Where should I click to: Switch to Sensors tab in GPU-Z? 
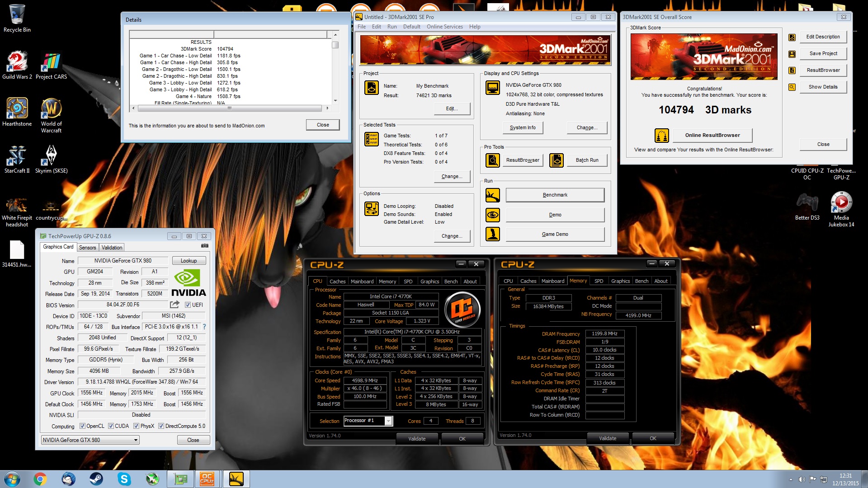(87, 248)
